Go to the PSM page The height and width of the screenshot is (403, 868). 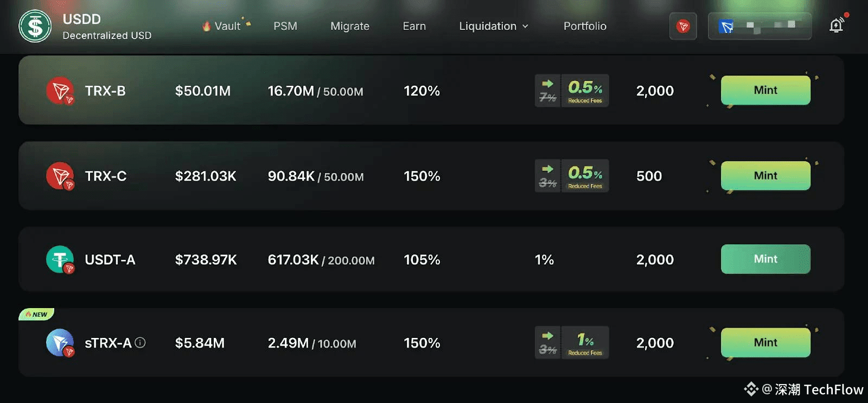(x=285, y=26)
